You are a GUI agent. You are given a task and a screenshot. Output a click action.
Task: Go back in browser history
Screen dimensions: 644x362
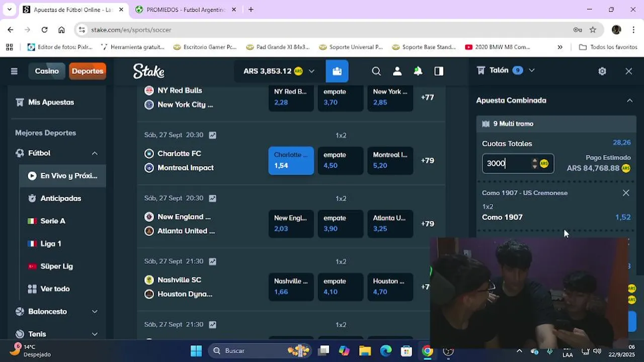[10, 30]
